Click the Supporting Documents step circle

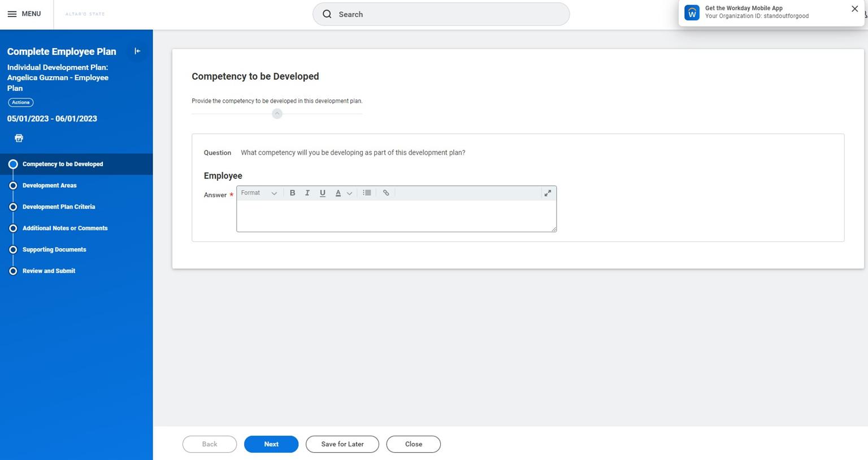pos(13,250)
